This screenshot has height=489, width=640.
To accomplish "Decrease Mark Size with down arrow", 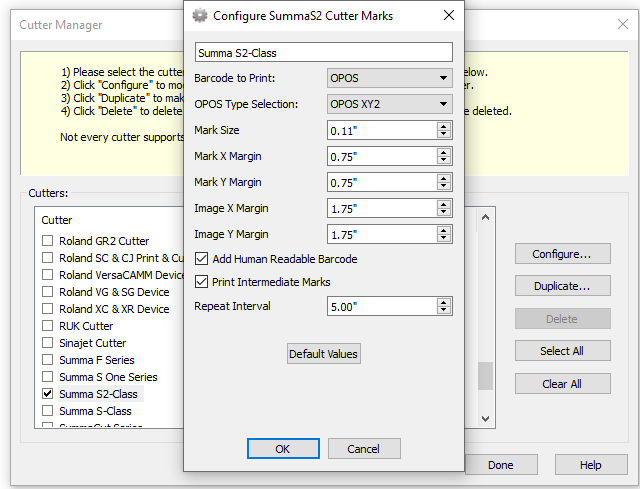I will (x=443, y=135).
